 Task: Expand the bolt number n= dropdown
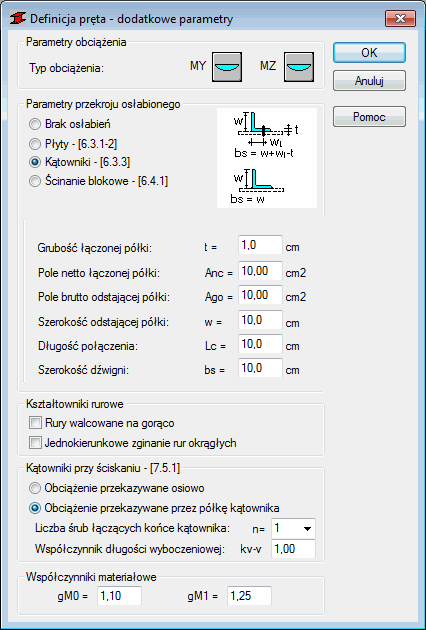(294, 528)
